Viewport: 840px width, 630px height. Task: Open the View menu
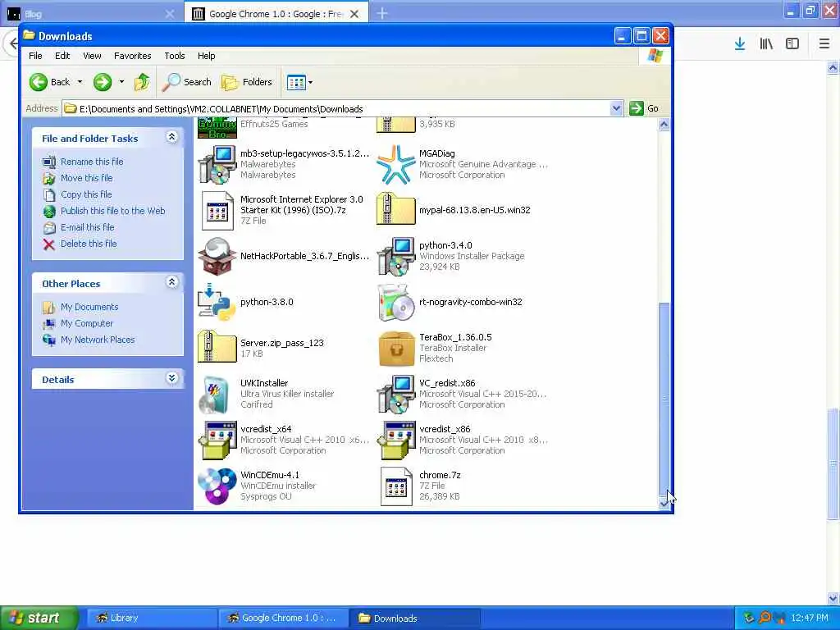click(x=92, y=56)
